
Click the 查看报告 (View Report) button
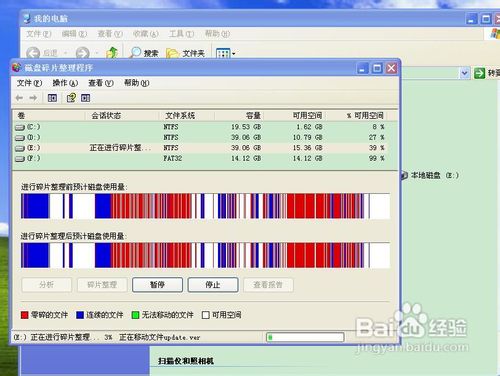coord(268,285)
